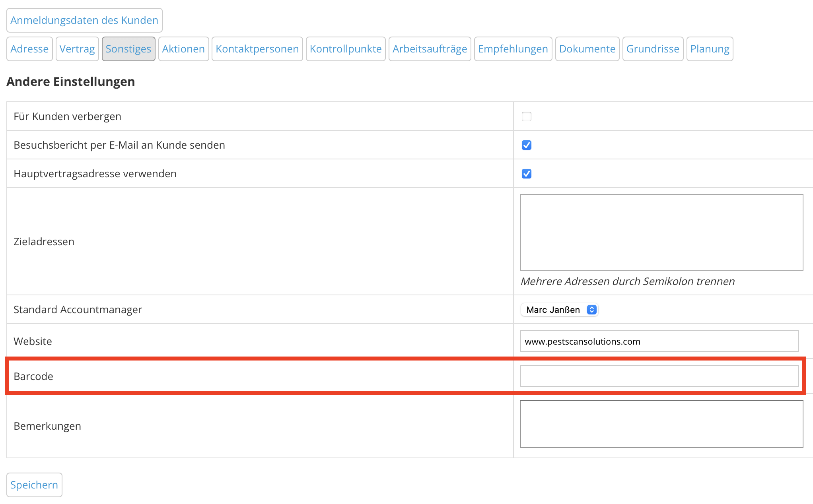Switch to Arbeitsaufträge tab
Screen dimensions: 813x504
[430, 49]
